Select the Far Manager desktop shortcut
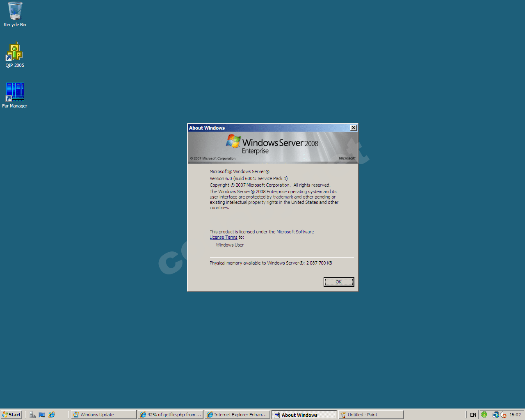The image size is (525, 420). pos(15,96)
